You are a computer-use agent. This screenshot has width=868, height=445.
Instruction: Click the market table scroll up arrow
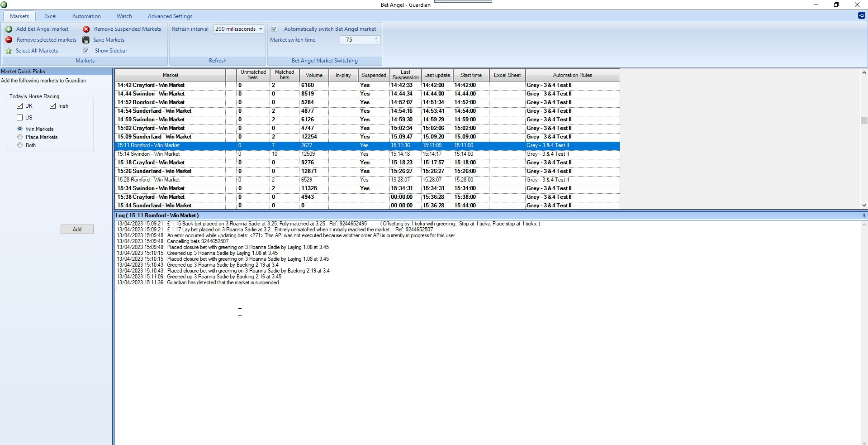[864, 72]
